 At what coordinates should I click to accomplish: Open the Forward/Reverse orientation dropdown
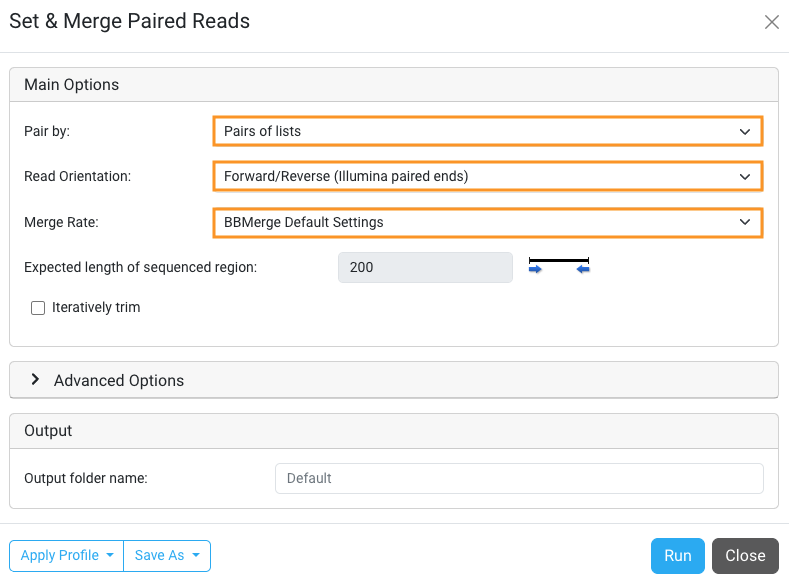(487, 177)
